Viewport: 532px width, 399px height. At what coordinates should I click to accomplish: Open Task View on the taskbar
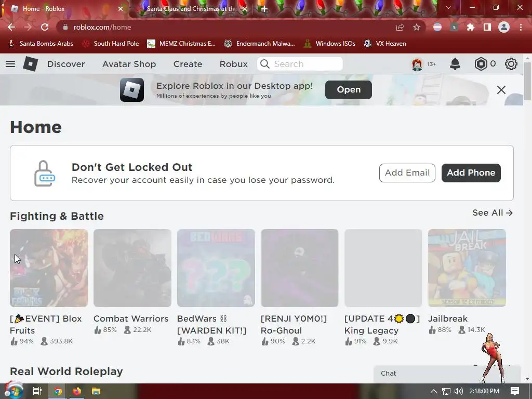pyautogui.click(x=37, y=391)
